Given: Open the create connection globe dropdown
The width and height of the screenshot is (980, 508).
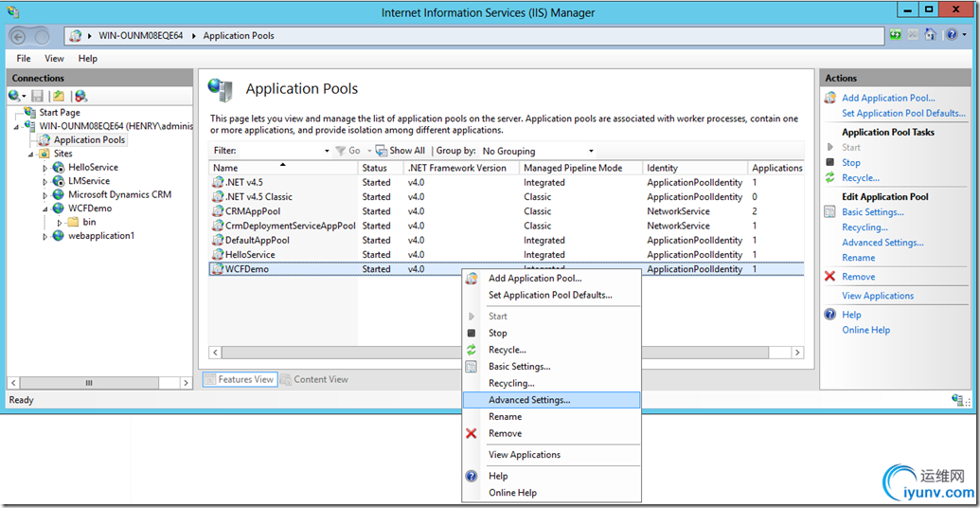Looking at the screenshot, I should tap(17, 96).
